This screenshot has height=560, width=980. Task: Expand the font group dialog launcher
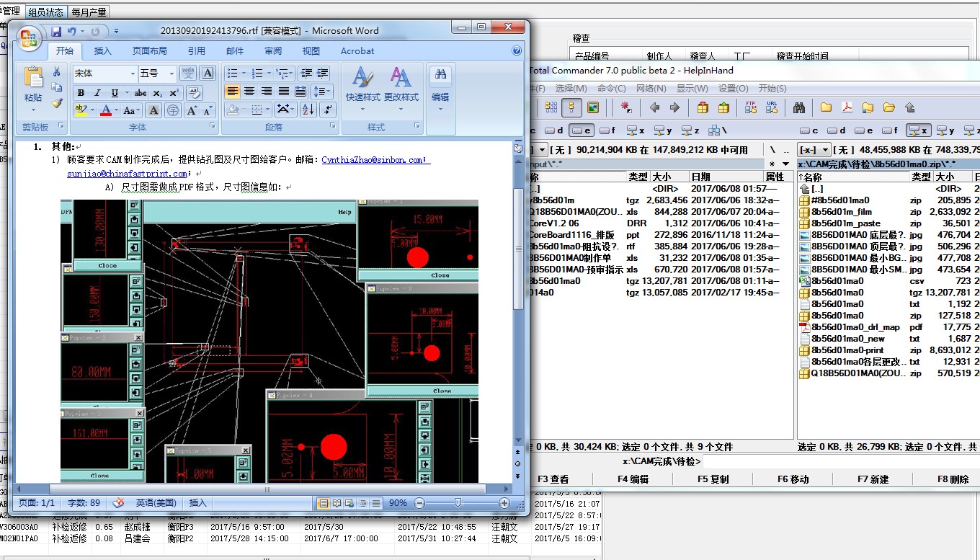(x=212, y=126)
